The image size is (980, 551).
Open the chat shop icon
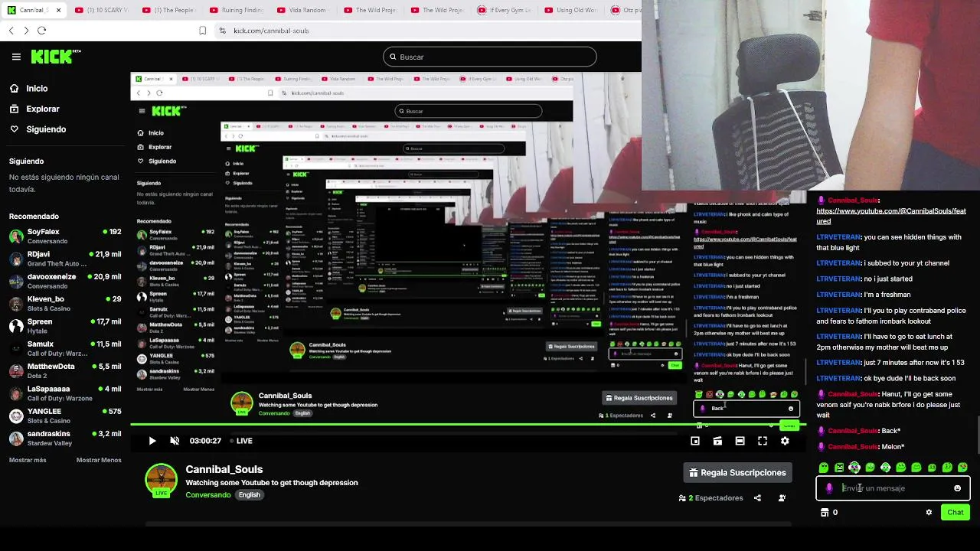pos(825,513)
